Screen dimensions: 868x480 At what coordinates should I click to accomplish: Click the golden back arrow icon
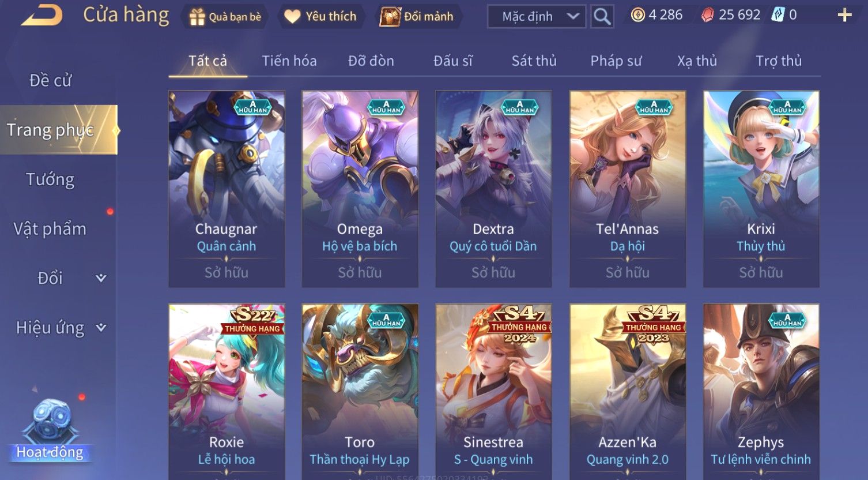pyautogui.click(x=41, y=15)
